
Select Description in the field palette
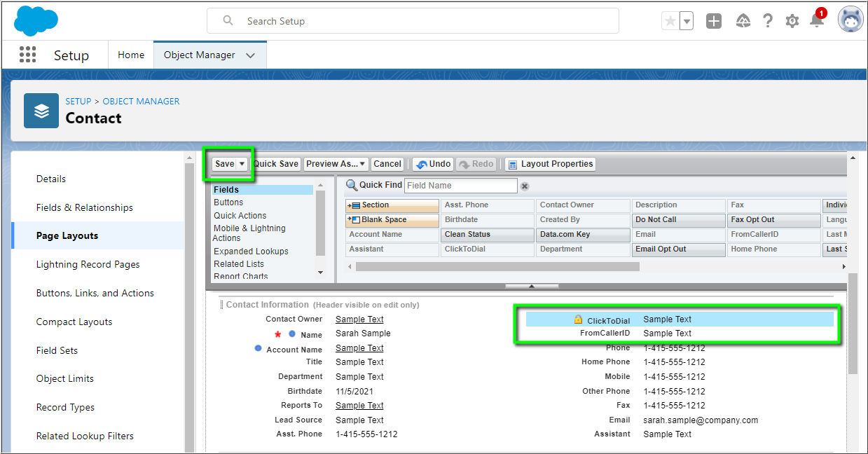[678, 205]
